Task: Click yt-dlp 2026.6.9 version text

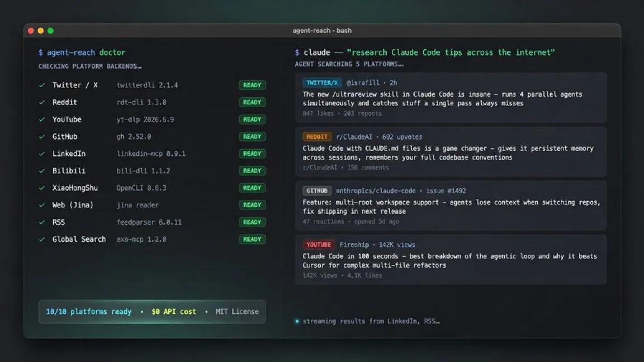Action: pos(145,120)
